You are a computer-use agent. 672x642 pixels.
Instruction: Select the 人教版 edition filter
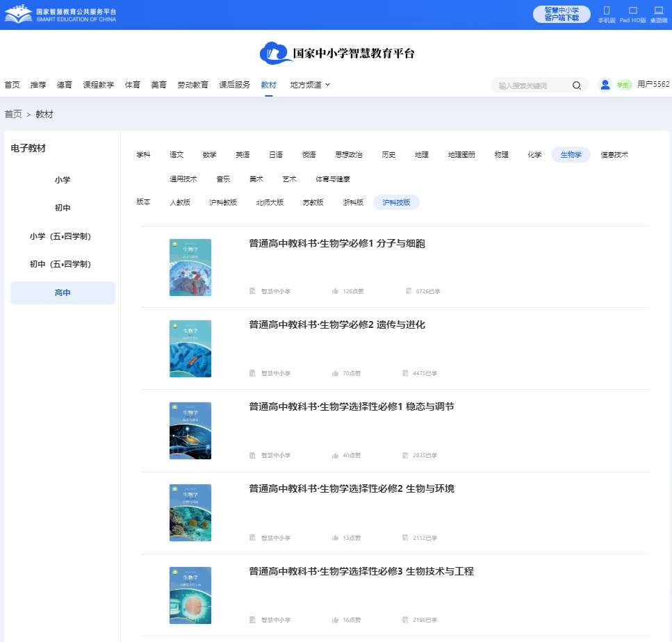tap(183, 201)
